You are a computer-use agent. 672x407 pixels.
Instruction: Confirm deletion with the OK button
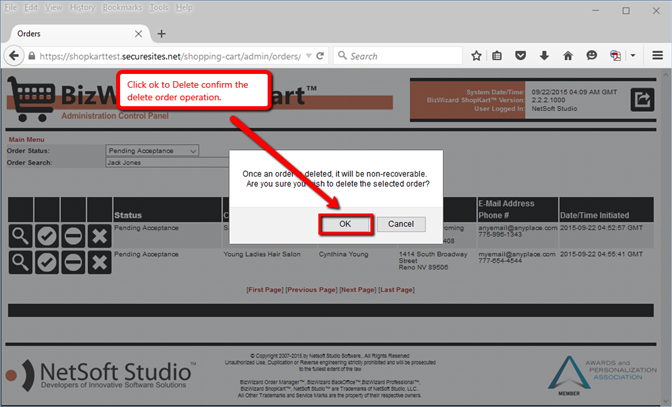pyautogui.click(x=345, y=224)
